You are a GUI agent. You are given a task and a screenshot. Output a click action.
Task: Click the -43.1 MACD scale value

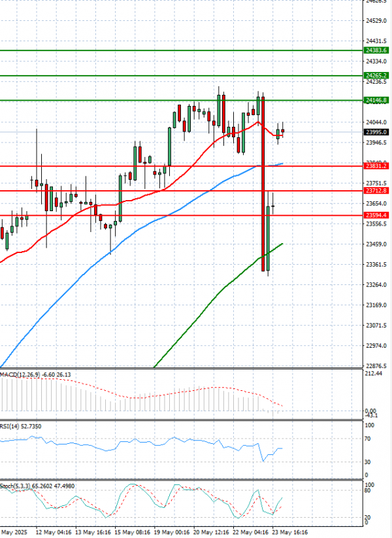(372, 416)
